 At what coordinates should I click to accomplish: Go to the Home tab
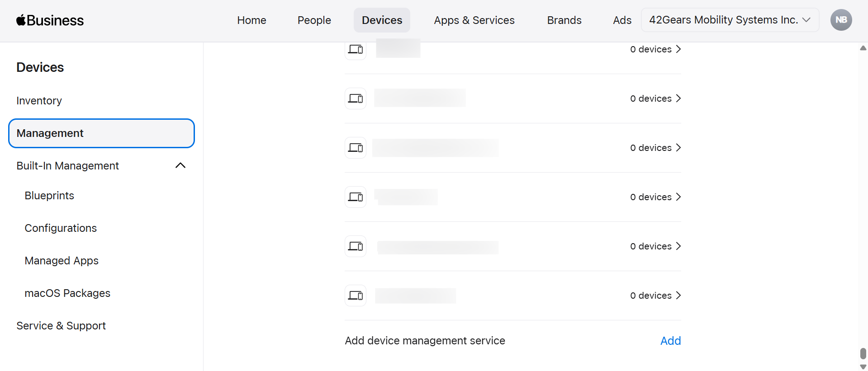point(251,20)
